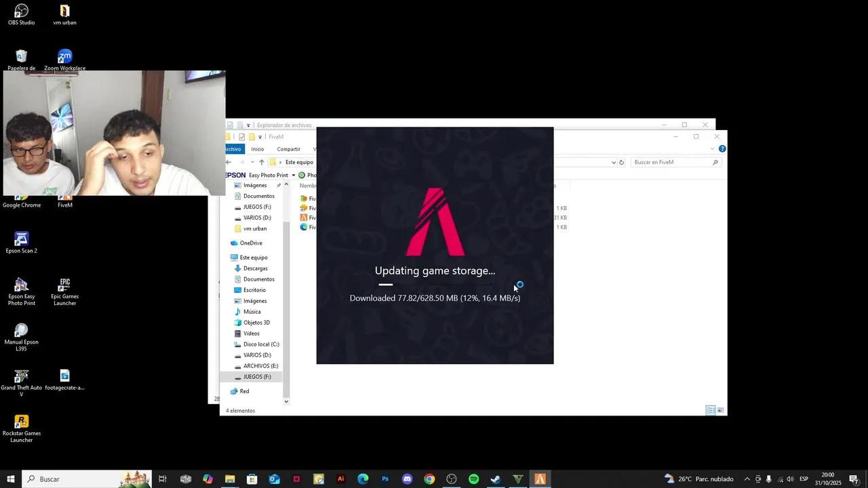Screen dimensions: 868x488
Task: Open Copilot from the taskbar
Action: [208, 479]
